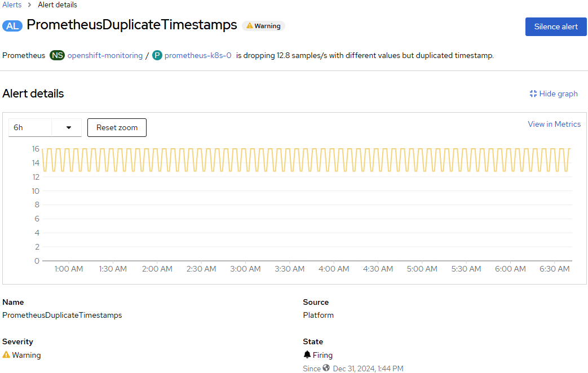Image resolution: width=588 pixels, height=373 pixels.
Task: Click the warning triangle in the Warning badge
Action: point(249,25)
